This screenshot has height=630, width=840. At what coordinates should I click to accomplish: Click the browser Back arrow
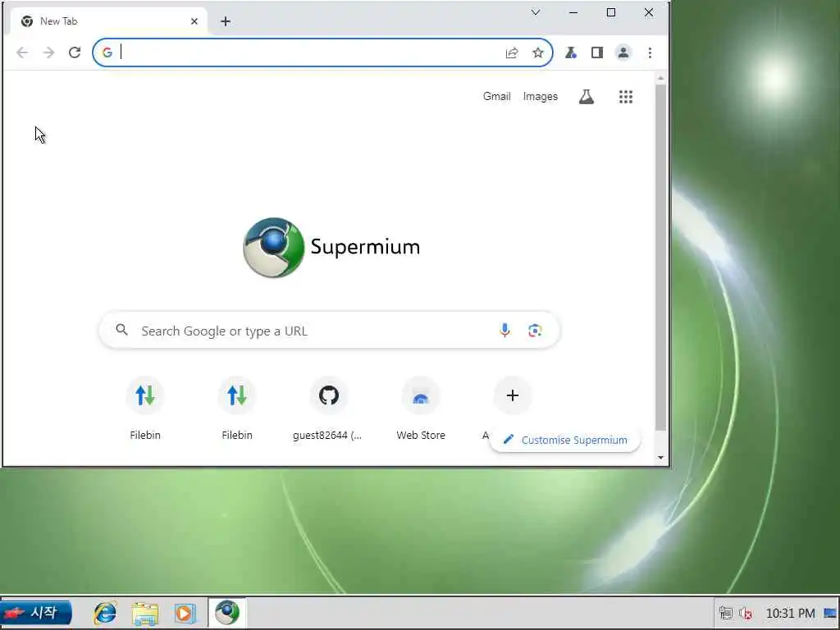click(22, 52)
